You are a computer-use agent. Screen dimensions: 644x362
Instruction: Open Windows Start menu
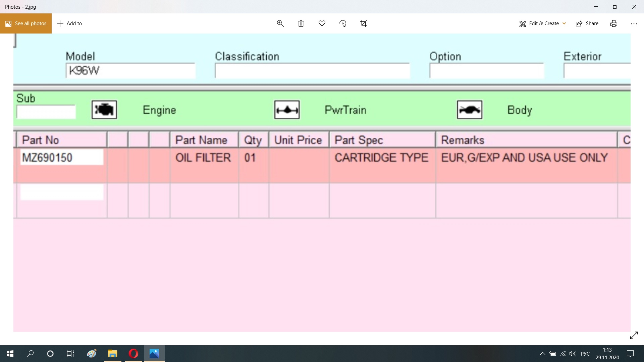coord(10,354)
